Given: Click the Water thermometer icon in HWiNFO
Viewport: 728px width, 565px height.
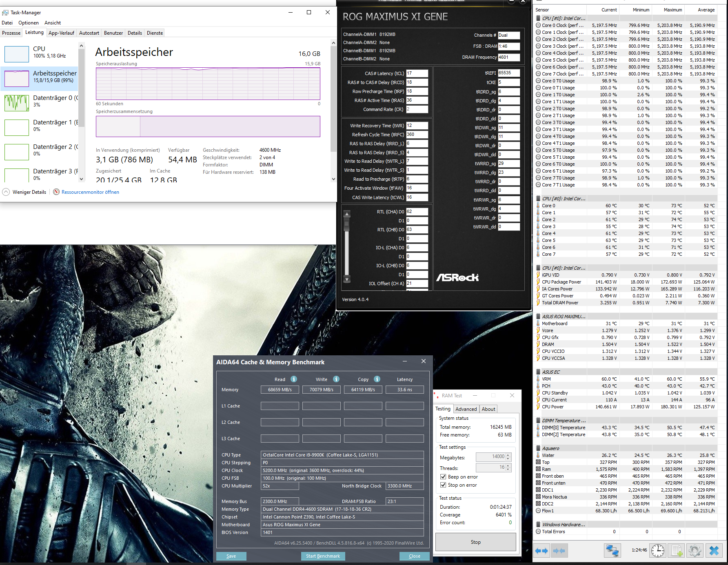Looking at the screenshot, I should pos(538,455).
